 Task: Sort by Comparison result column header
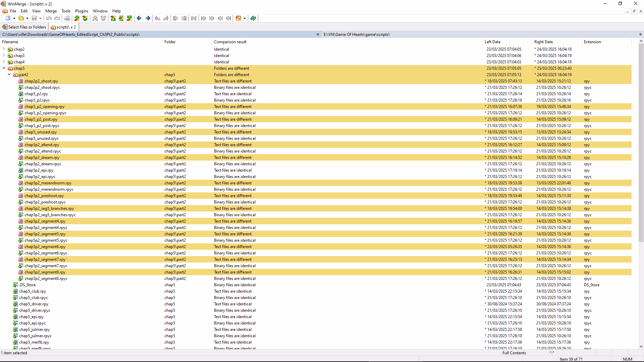click(x=347, y=42)
